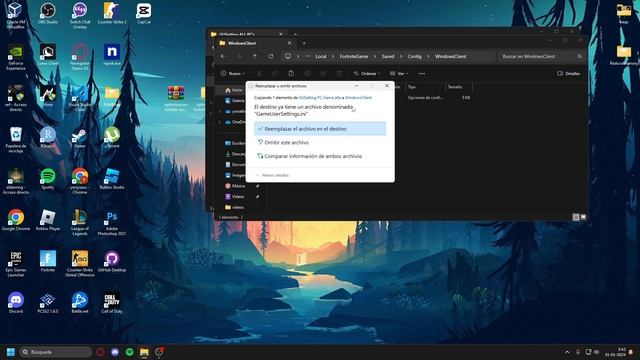Image resolution: width=640 pixels, height=360 pixels.
Task: Open Google Chrome desktop shortcut
Action: point(16,220)
